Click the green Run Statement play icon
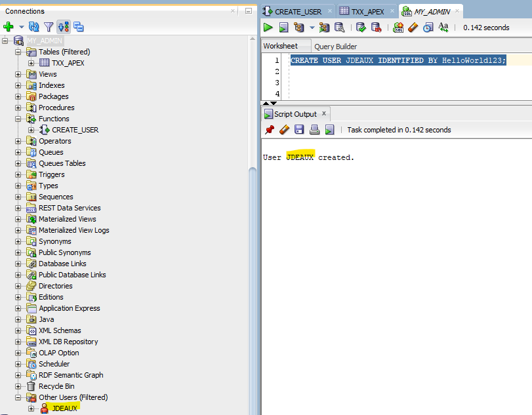532x415 pixels. [x=268, y=28]
